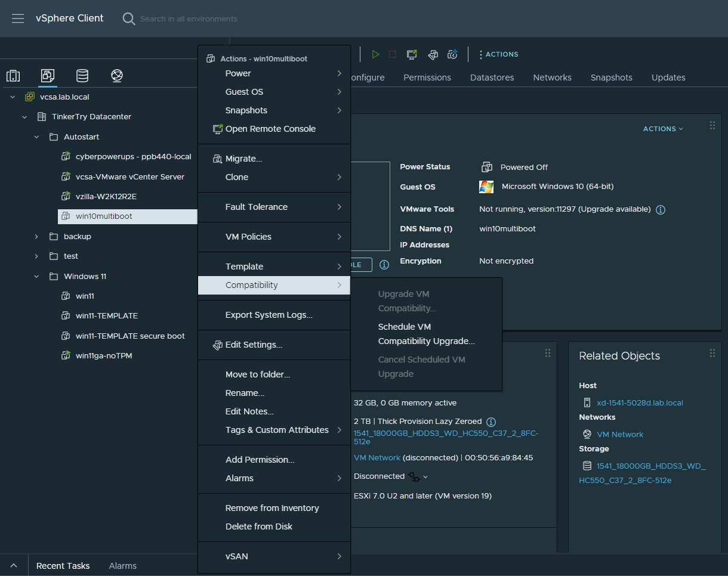Open the Storage datastore link in Related Objects
The image size is (728, 576).
coord(642,473)
